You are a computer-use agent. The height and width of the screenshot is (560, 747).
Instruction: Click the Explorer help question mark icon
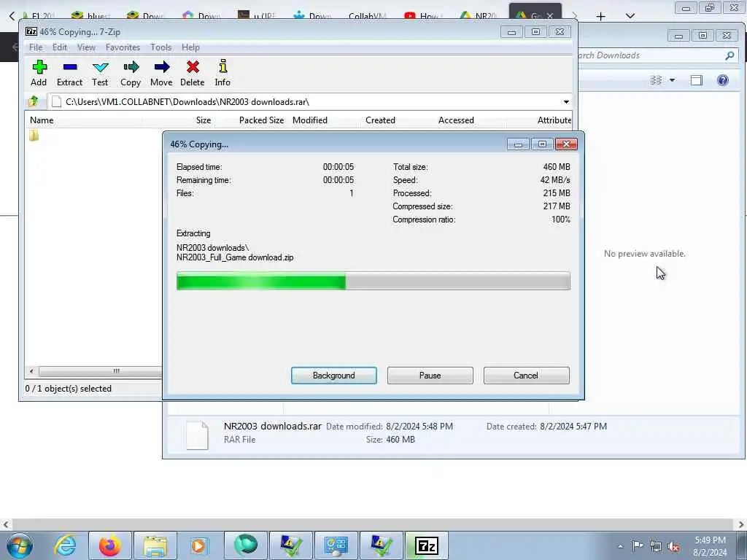(723, 80)
